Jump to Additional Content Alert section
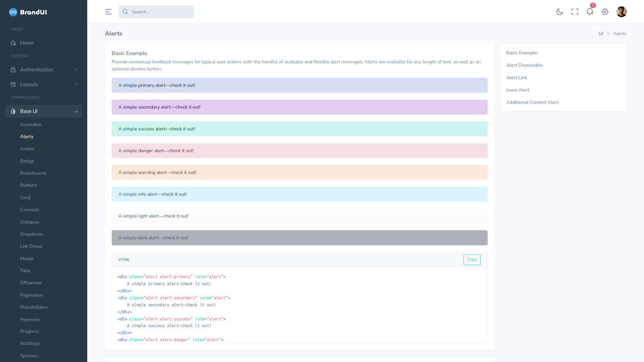 [532, 103]
